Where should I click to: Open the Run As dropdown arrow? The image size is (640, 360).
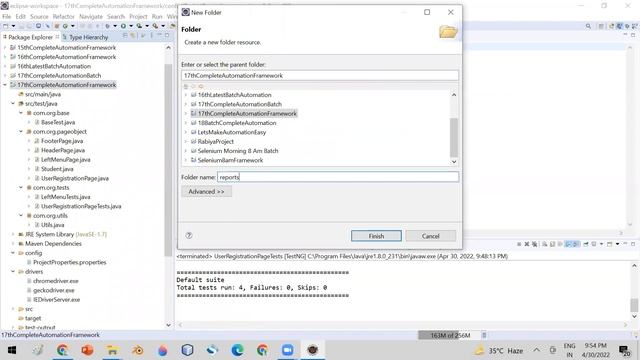131,26
